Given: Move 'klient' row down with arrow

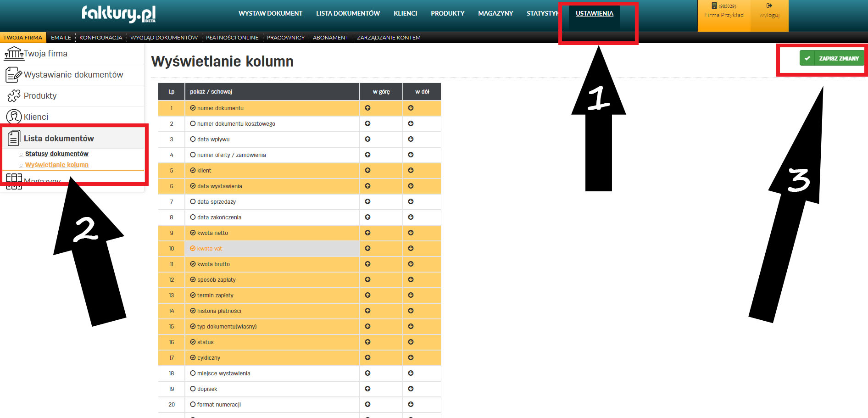Looking at the screenshot, I should coord(411,171).
